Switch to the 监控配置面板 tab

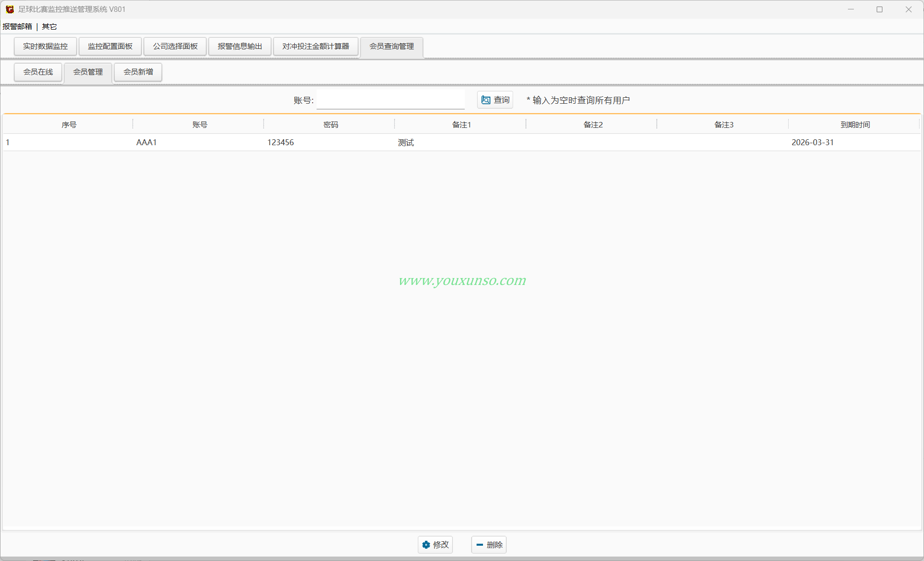click(110, 46)
